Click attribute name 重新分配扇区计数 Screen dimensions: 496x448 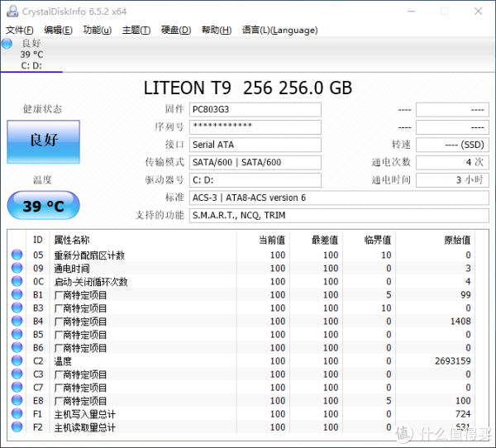coord(89,255)
